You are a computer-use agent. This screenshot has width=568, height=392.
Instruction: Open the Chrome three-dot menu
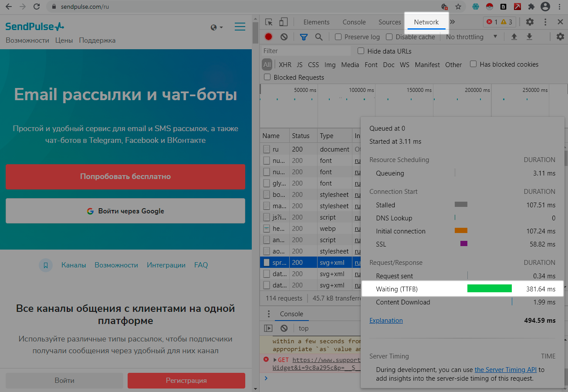560,7
